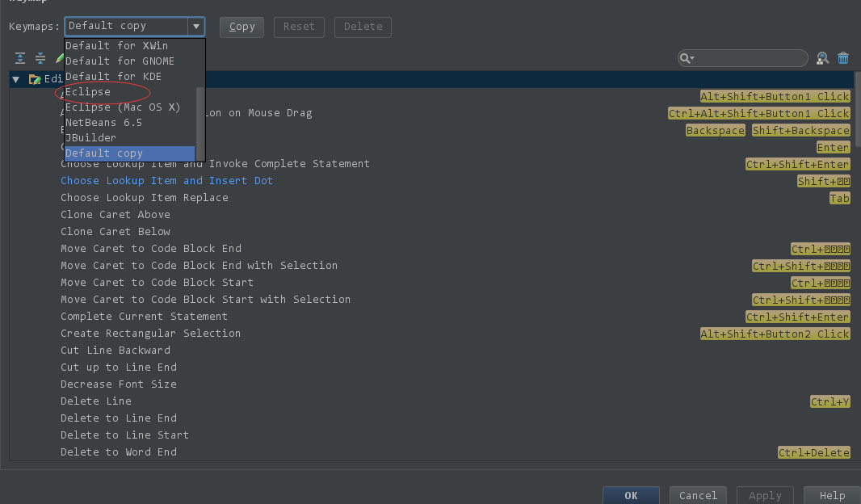Select highlighted Default copy in the list
Screen dimensions: 861x504
pyautogui.click(x=130, y=153)
